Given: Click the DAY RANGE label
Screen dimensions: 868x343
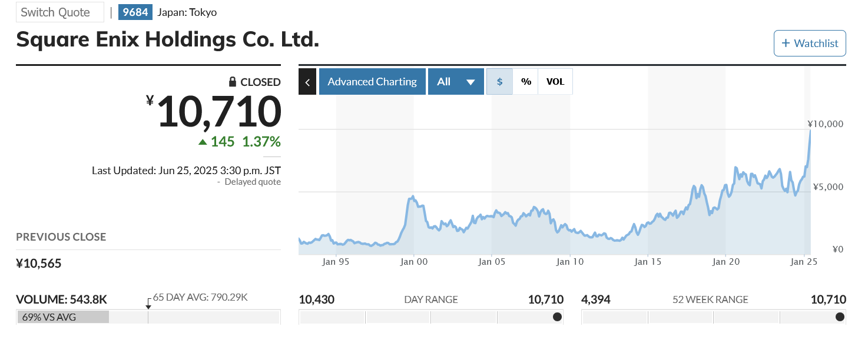Looking at the screenshot, I should [431, 299].
